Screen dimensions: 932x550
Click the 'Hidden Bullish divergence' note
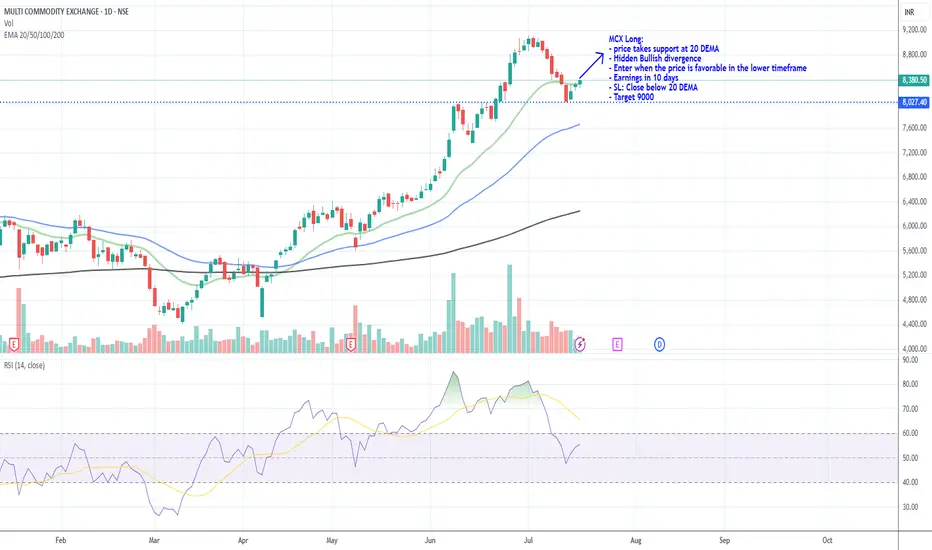click(657, 58)
